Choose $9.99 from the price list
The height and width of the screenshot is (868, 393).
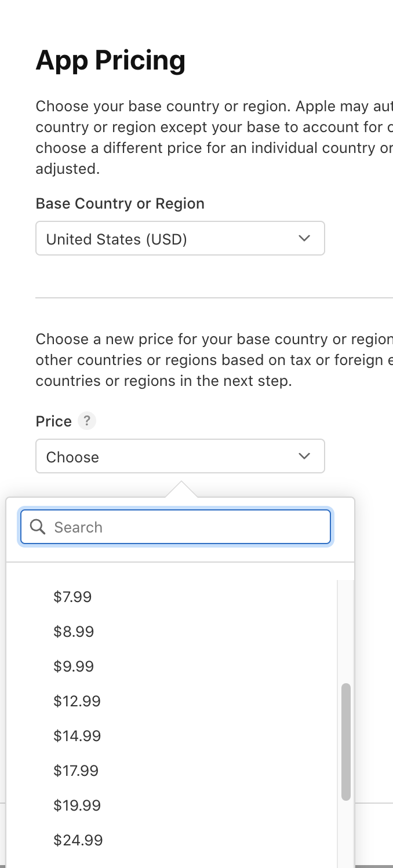point(74,666)
